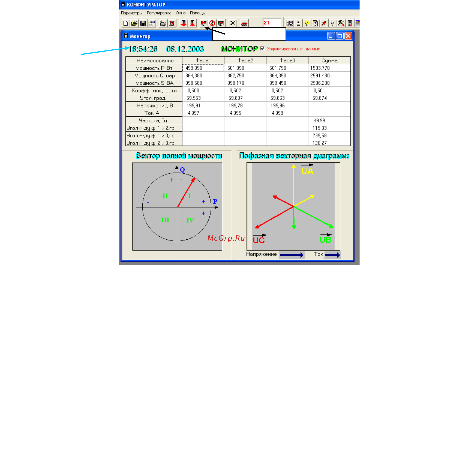This screenshot has width=450, height=476.
Task: Select the Фаза1 power P cell 499,990
Action: (203, 68)
